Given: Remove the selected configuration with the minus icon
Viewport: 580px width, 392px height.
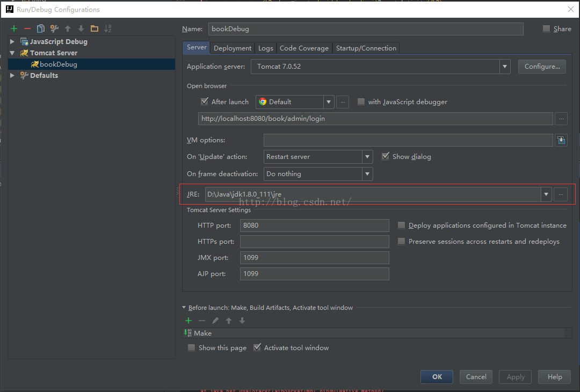Looking at the screenshot, I should pyautogui.click(x=27, y=28).
